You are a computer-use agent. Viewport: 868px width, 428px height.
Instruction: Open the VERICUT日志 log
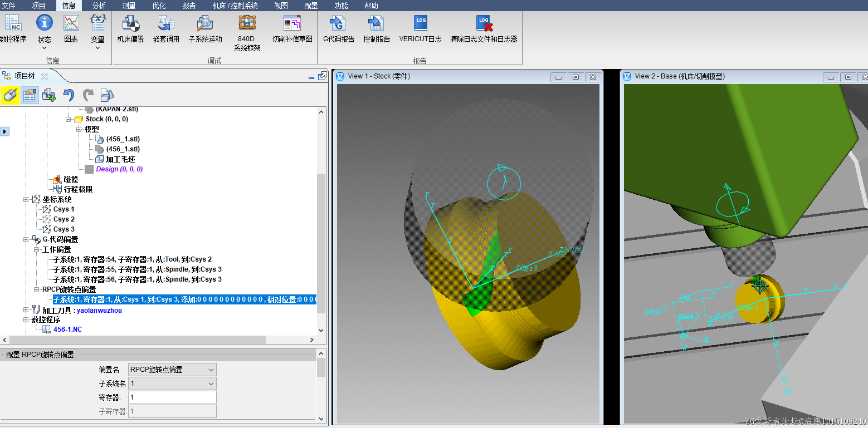[x=420, y=29]
